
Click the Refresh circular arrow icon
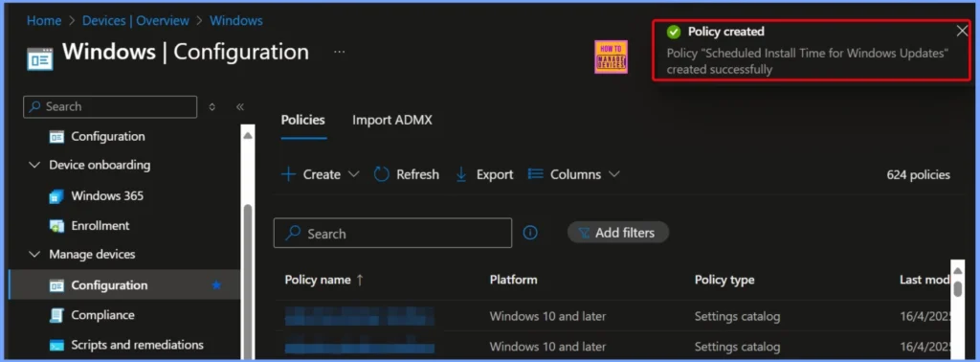coord(381,174)
